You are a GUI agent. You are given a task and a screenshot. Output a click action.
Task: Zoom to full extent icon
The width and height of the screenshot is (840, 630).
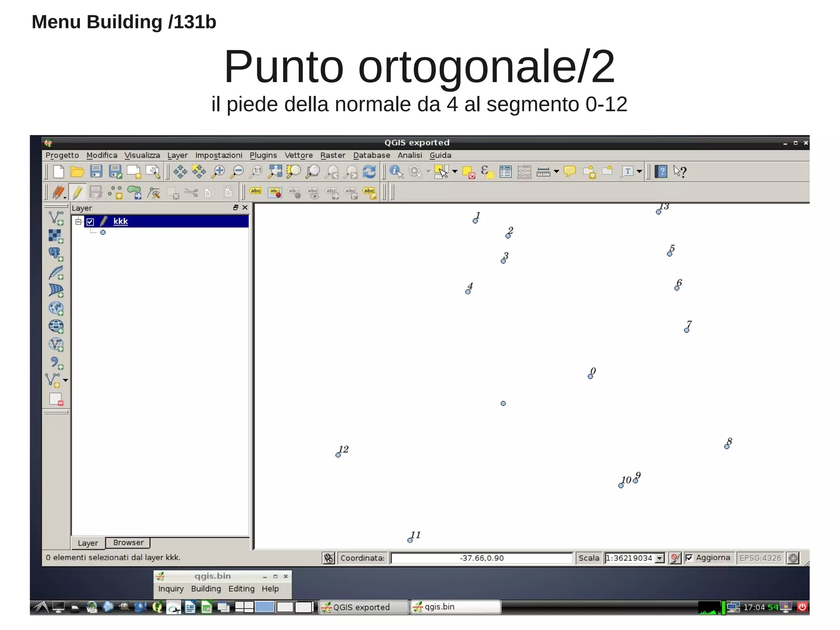(274, 172)
